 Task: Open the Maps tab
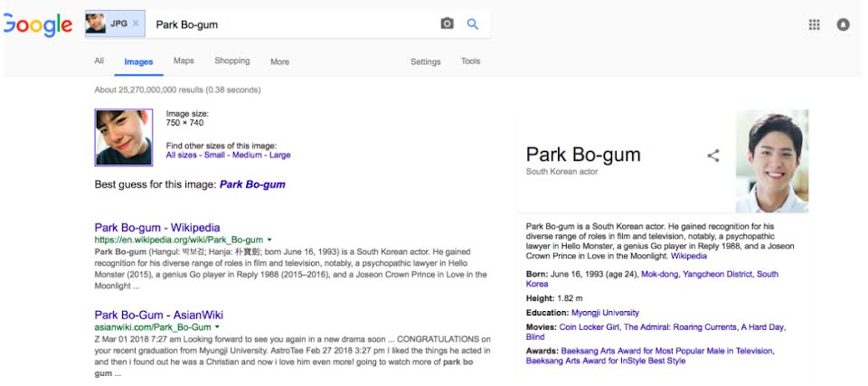coord(184,61)
